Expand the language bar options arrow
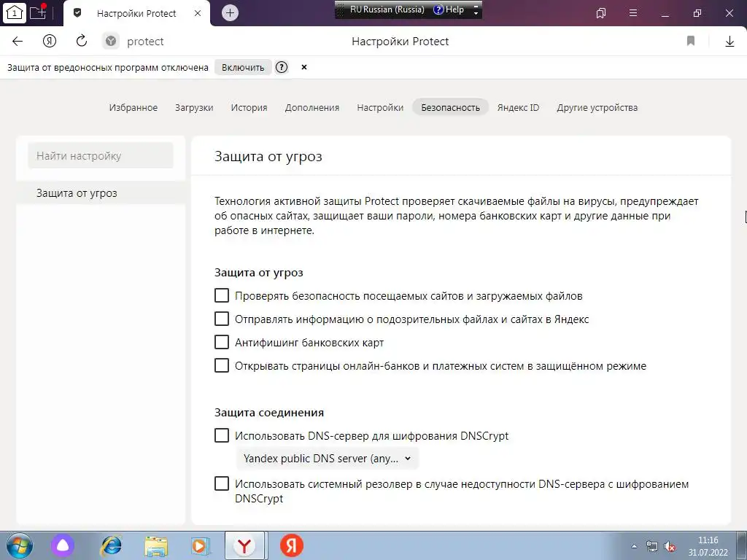 coord(476,13)
